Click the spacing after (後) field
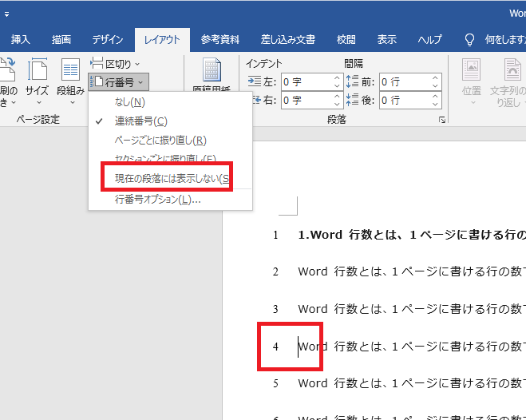This screenshot has width=526, height=420. [405, 101]
